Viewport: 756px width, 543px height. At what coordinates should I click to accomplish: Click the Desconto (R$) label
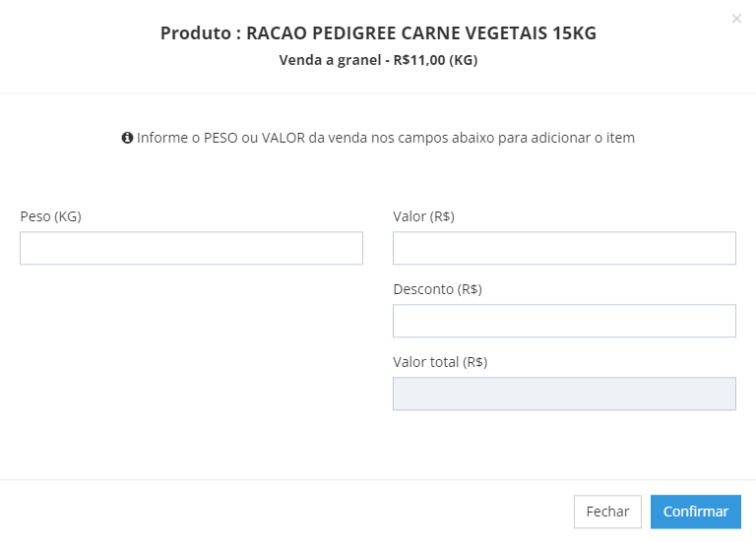437,289
